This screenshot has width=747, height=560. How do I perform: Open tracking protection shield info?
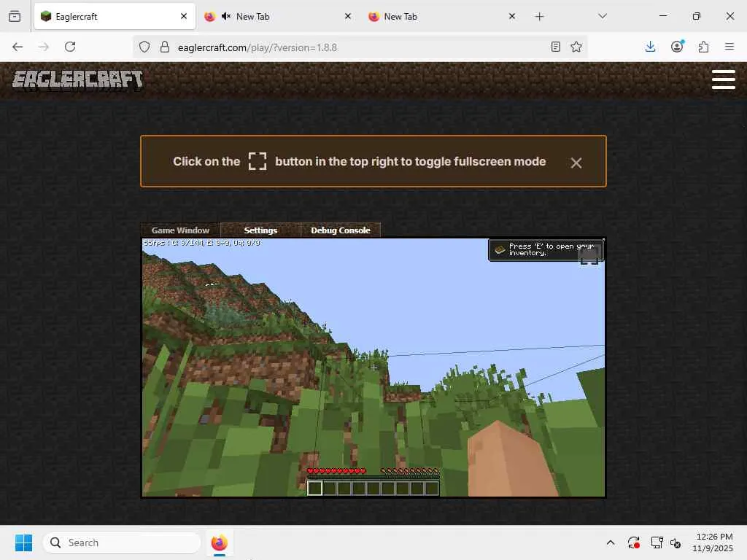pos(144,47)
